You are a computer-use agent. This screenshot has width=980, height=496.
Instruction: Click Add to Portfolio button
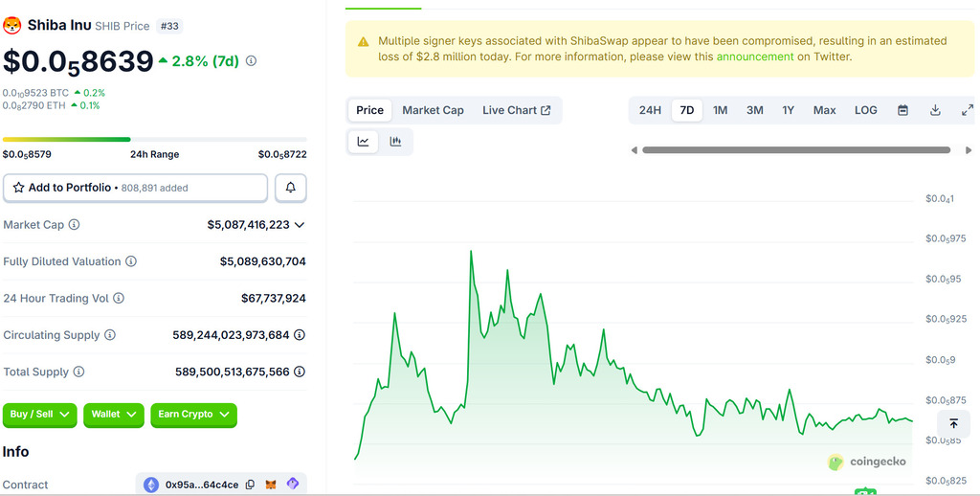coord(135,188)
